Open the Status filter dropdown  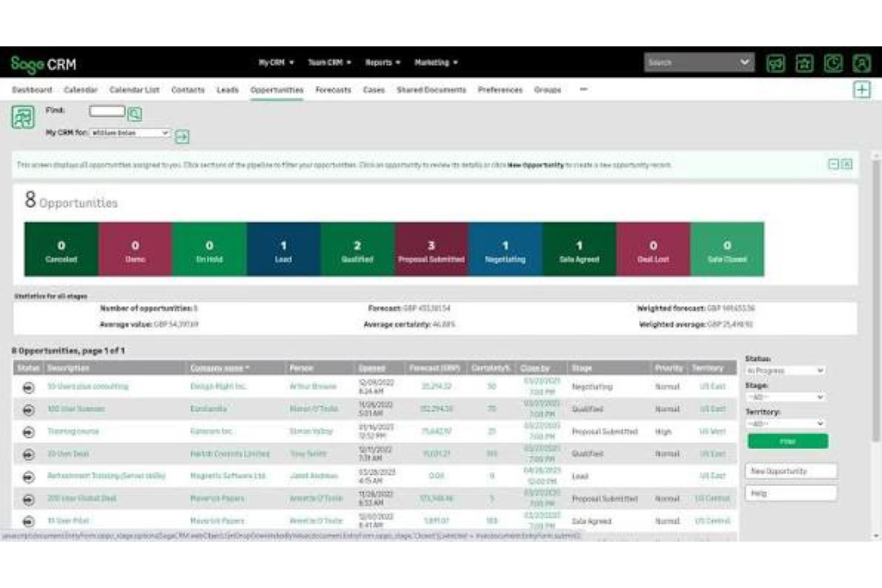[x=785, y=371]
